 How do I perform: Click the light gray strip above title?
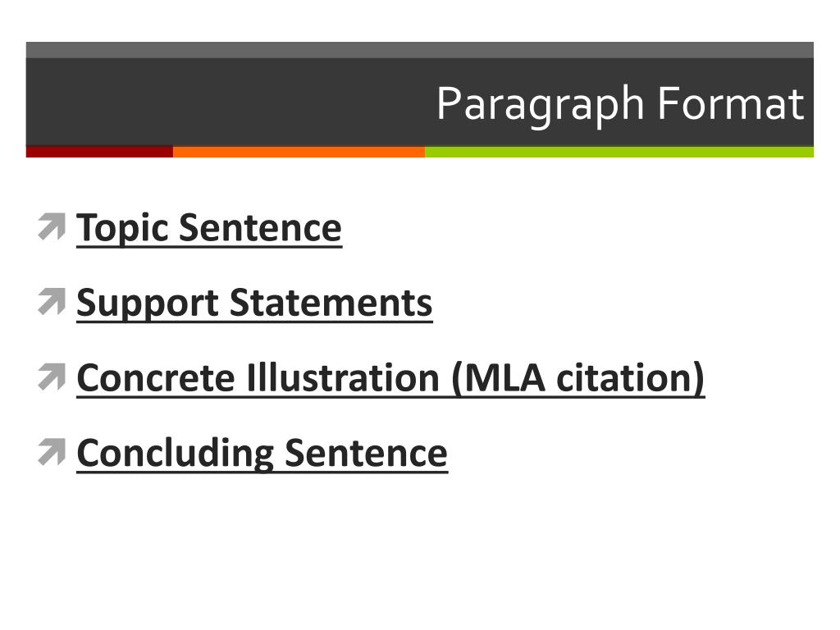[x=419, y=50]
